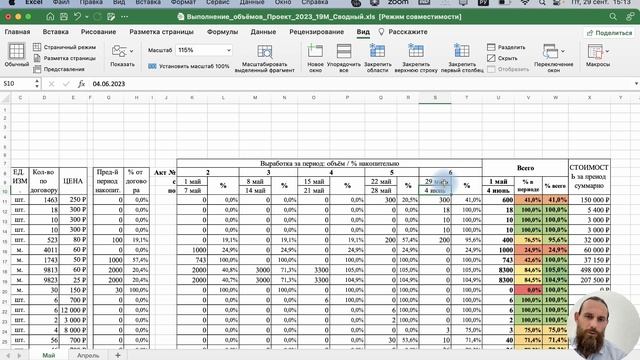Image resolution: width=640 pixels, height=360 pixels.
Task: Select column X header
Action: pyautogui.click(x=589, y=98)
